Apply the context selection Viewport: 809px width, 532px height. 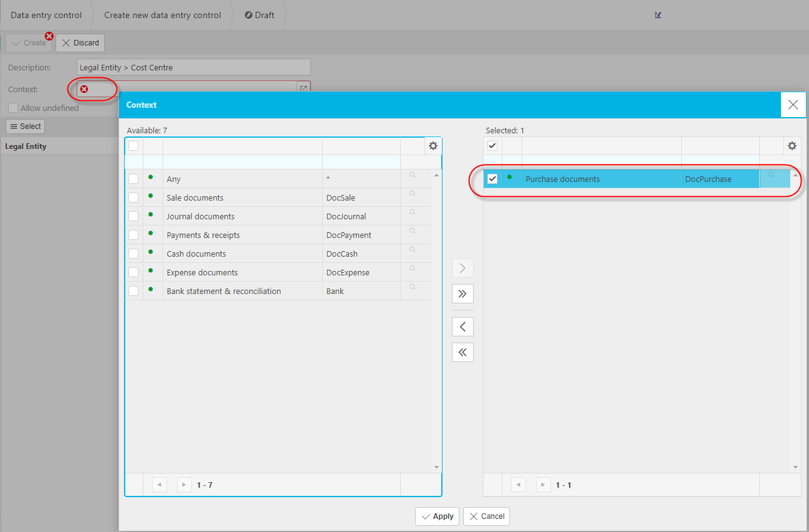(438, 516)
